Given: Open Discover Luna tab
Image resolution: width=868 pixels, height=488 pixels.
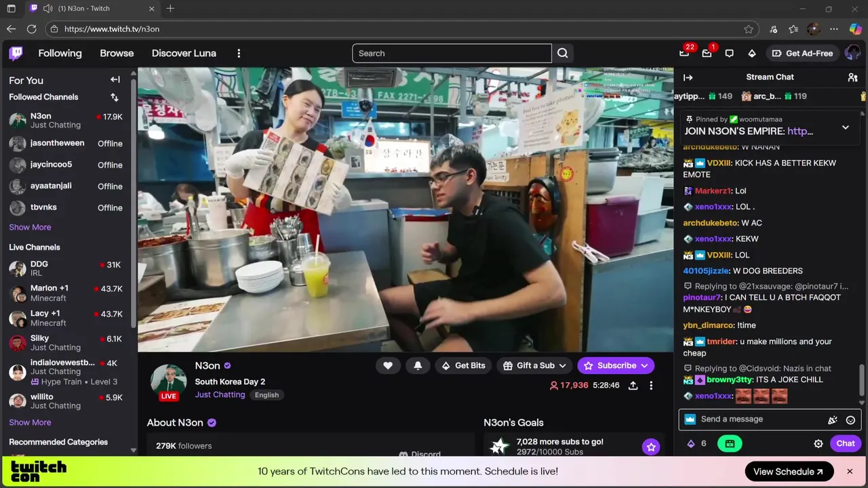Looking at the screenshot, I should pos(184,53).
